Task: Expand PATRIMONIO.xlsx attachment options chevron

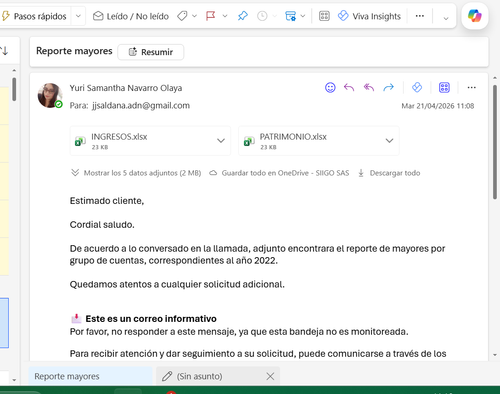Action: click(x=389, y=141)
